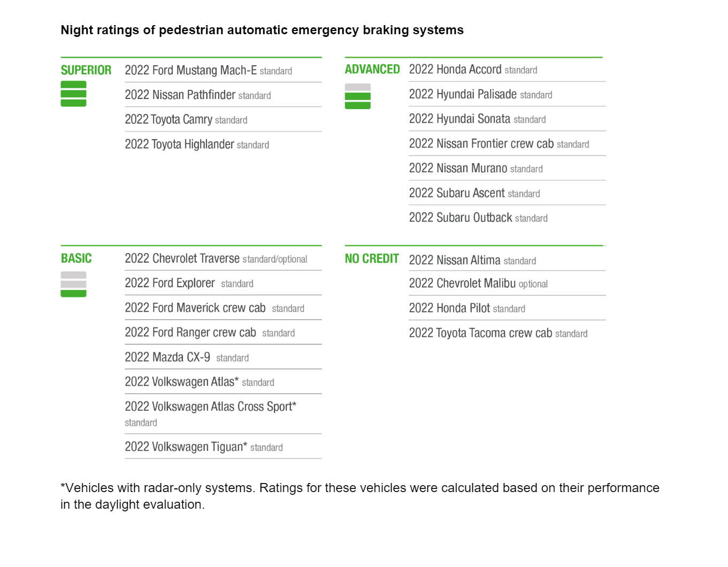The height and width of the screenshot is (567, 728).
Task: Select the ADVANCED rating heading
Action: pyautogui.click(x=372, y=69)
